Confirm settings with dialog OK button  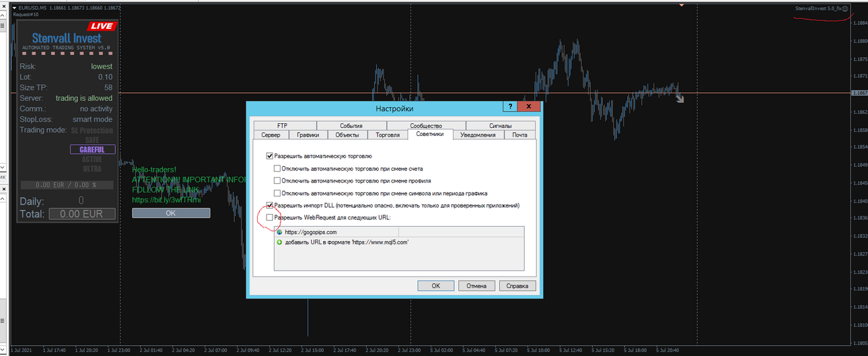point(435,285)
